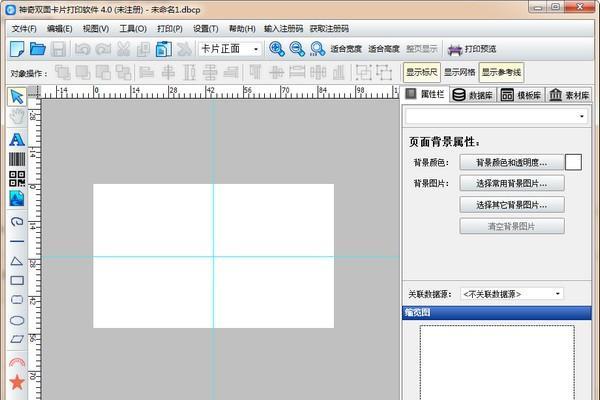This screenshot has width=600, height=400.
Task: Select the text 'A' tool
Action: (17, 140)
